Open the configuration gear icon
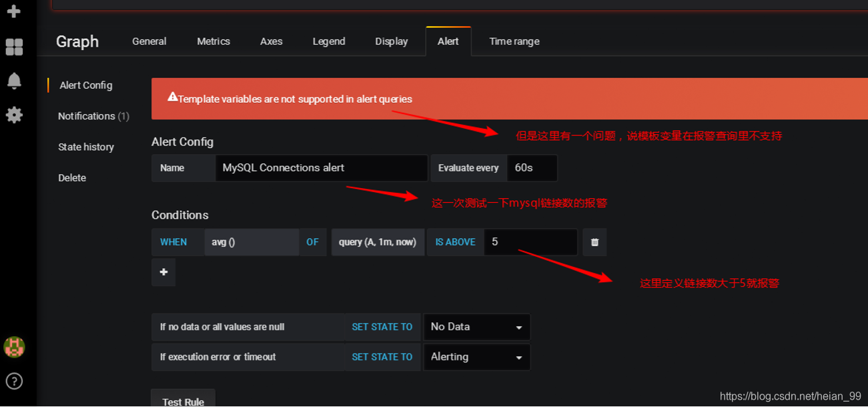 14,115
